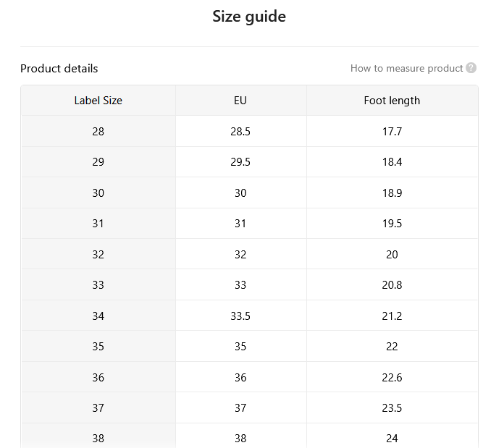
Task: Select the EU 28.5 cell
Action: (240, 131)
